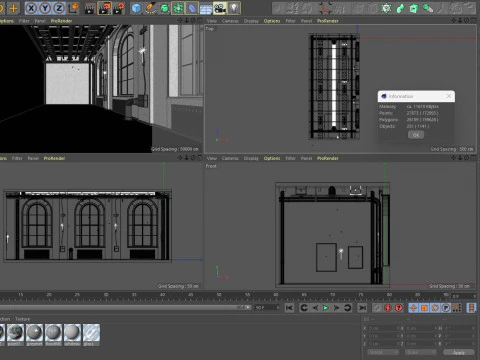The image size is (480, 360).
Task: Go to start of animation
Action: click(289, 308)
